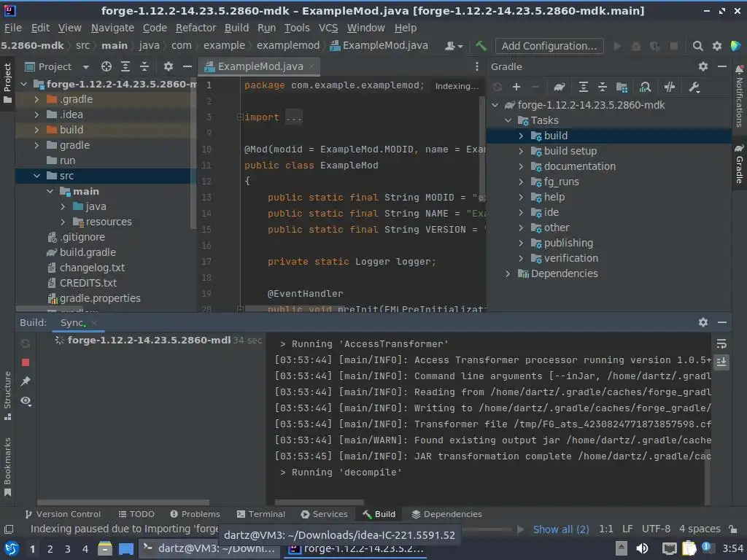Open user account dropdown in toolbar
The height and width of the screenshot is (560, 747).
[454, 46]
